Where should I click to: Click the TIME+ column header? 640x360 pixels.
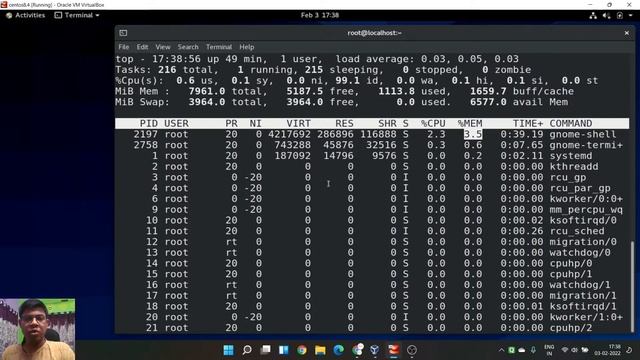tap(528, 123)
